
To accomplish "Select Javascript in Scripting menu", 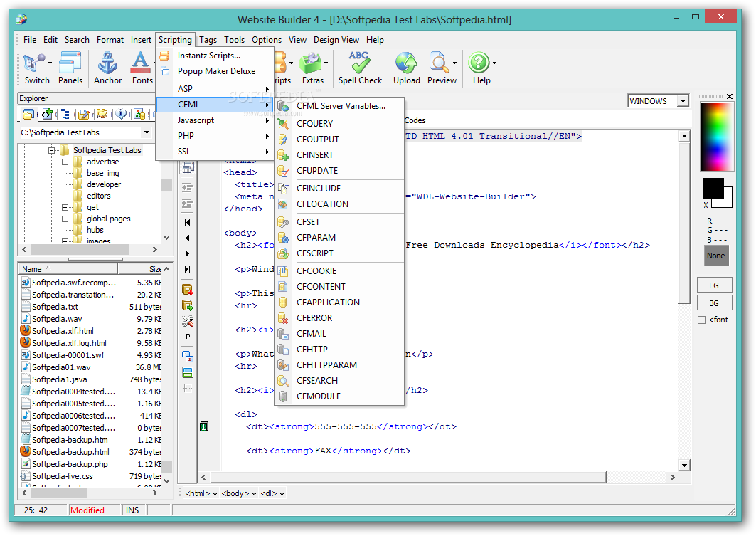I will 215,120.
